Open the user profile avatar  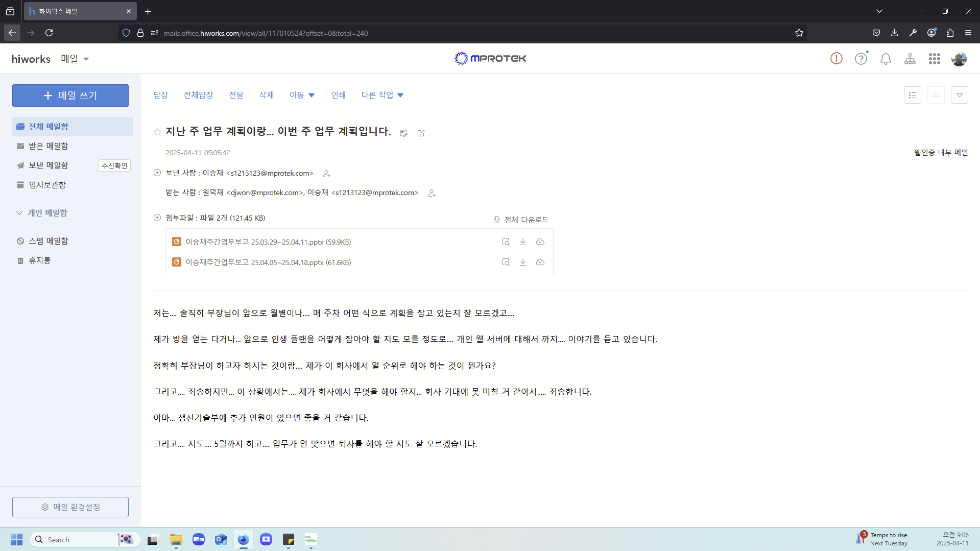(x=959, y=59)
